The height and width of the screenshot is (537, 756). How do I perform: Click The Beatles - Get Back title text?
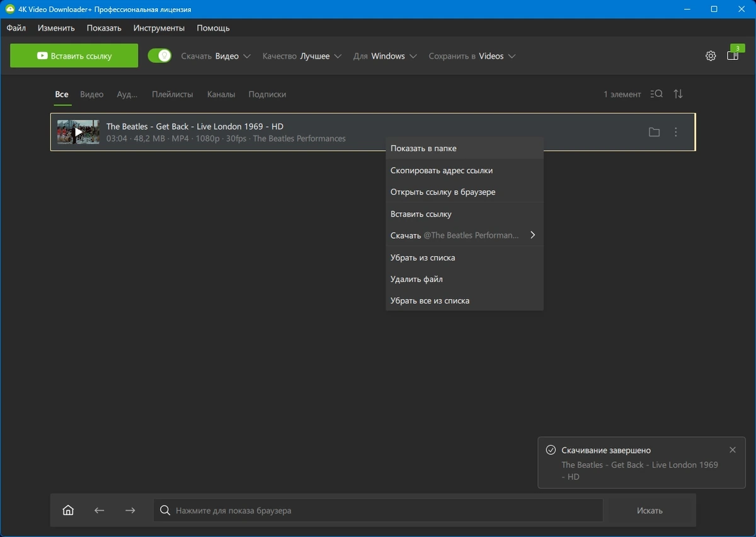pyautogui.click(x=195, y=127)
